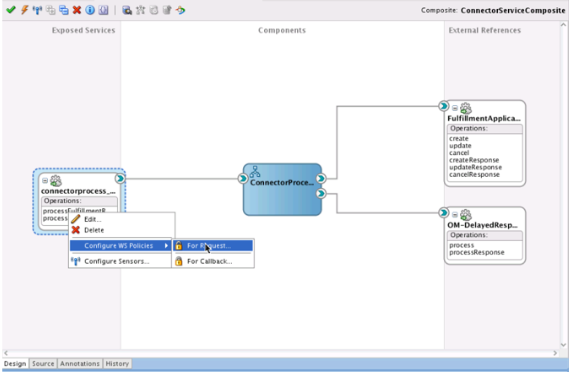Click the magnifier find toolbar icon
572x375 pixels.
point(127,10)
